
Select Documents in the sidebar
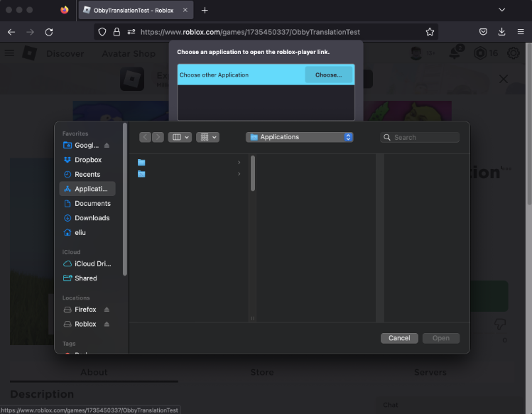click(x=92, y=203)
